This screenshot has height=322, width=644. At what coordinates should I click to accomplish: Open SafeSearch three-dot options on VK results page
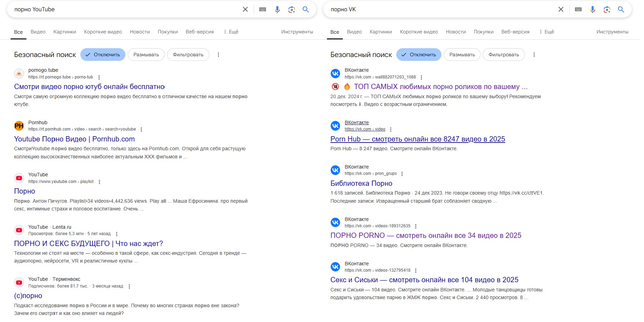[534, 55]
